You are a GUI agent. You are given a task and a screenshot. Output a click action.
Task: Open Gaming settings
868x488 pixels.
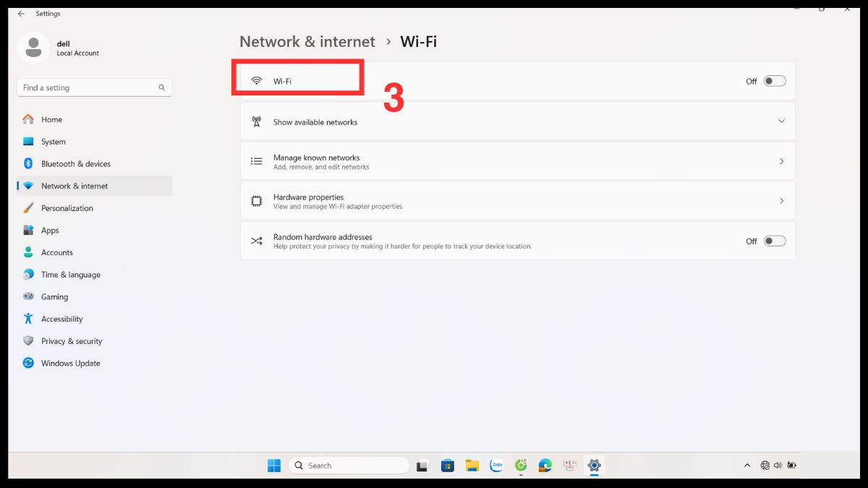(x=56, y=296)
